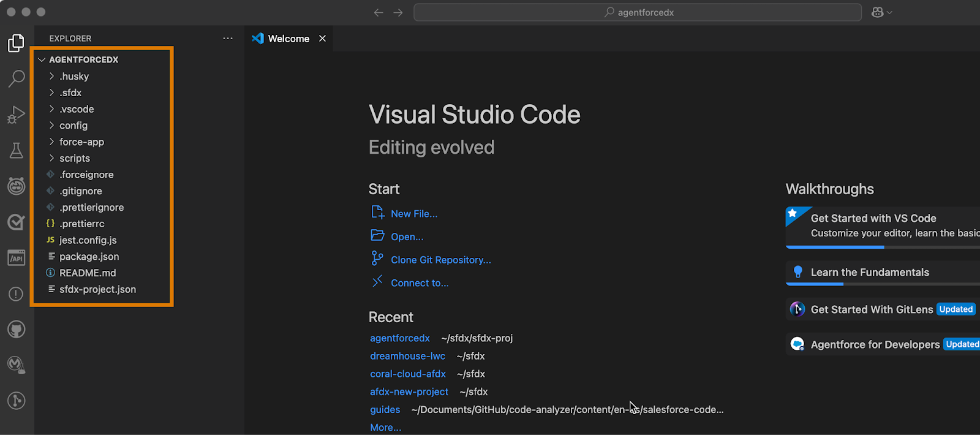Open the API panel icon
Screen dimensions: 980x435
pyautogui.click(x=17, y=258)
